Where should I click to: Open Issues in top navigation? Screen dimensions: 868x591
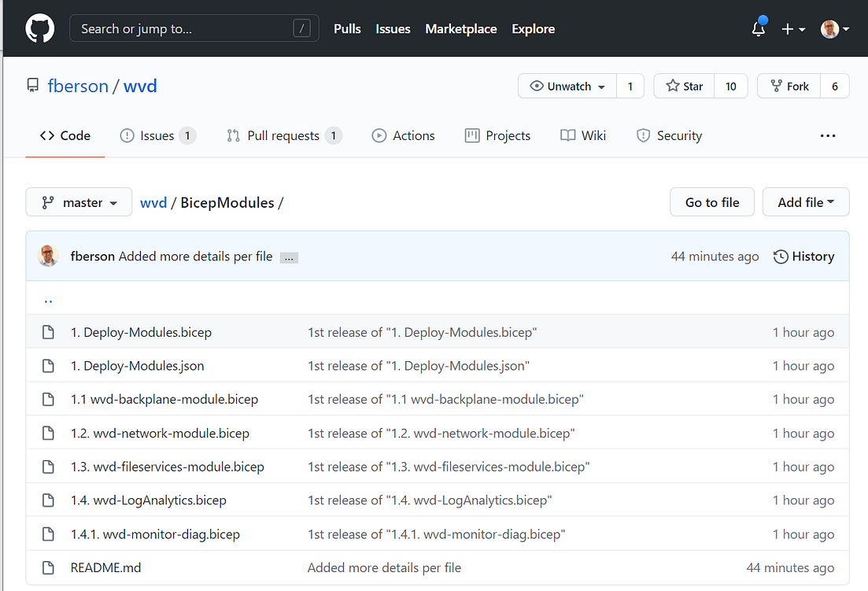pyautogui.click(x=393, y=29)
